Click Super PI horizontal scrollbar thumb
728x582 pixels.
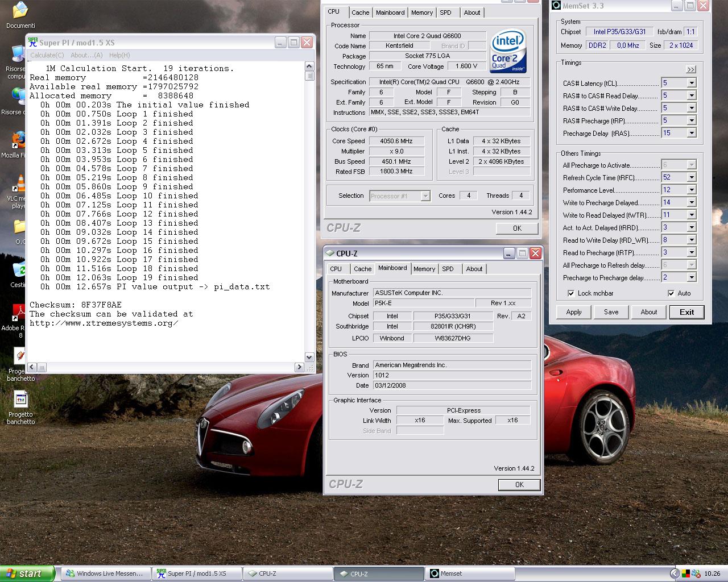[x=42, y=367]
